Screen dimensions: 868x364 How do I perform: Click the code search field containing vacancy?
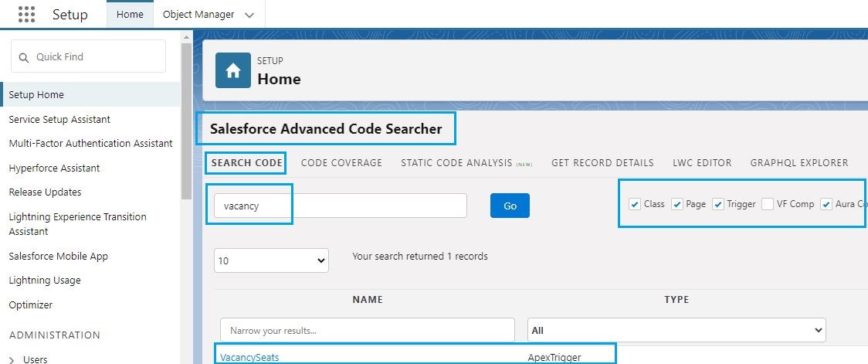pyautogui.click(x=341, y=206)
